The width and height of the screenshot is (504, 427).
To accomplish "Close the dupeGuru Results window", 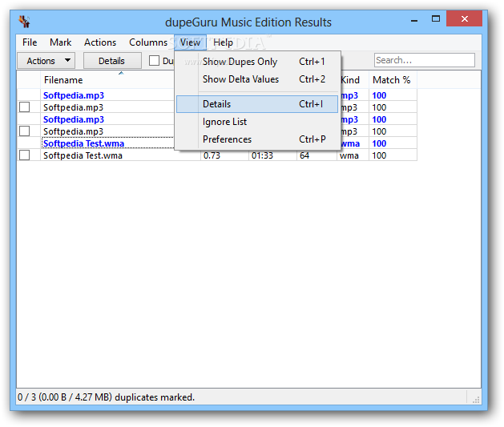I will click(464, 19).
